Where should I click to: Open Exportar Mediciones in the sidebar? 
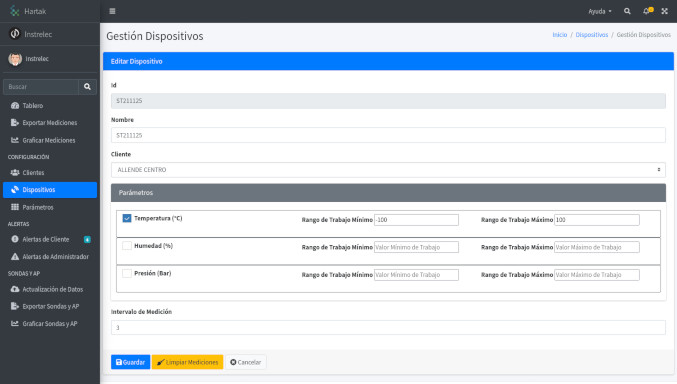tap(50, 123)
